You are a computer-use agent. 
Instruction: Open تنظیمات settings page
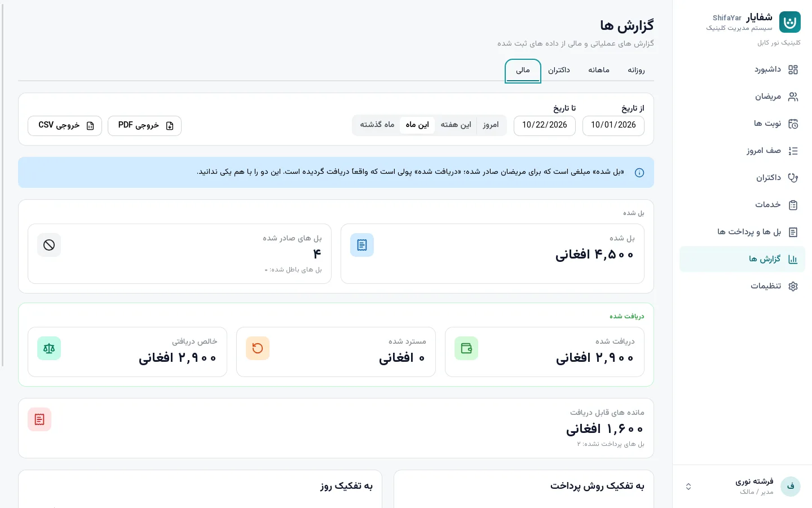(742, 286)
